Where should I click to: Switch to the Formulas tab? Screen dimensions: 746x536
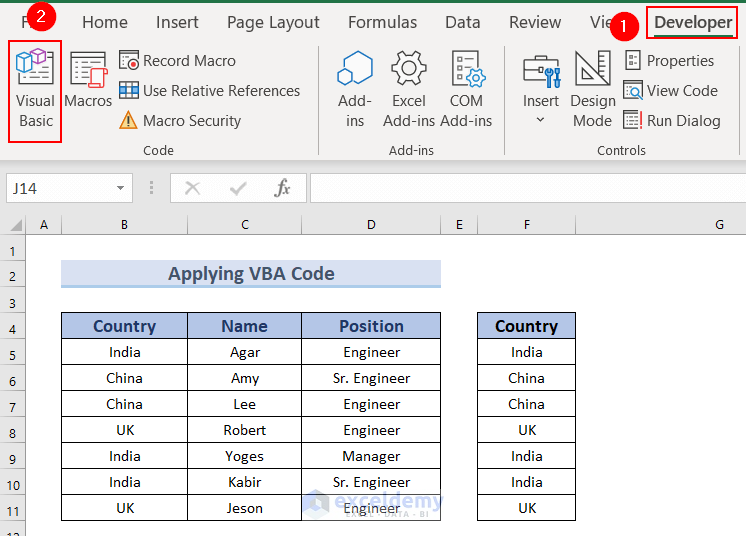click(382, 22)
